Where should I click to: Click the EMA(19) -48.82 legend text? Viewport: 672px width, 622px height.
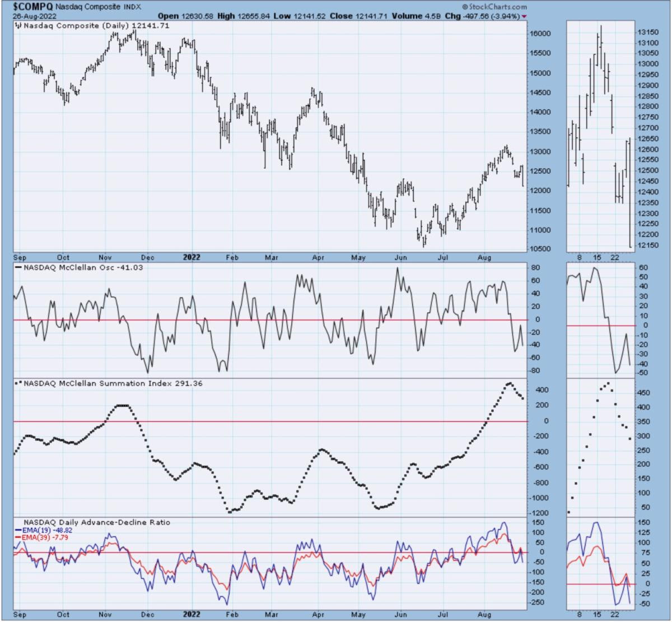pos(48,530)
